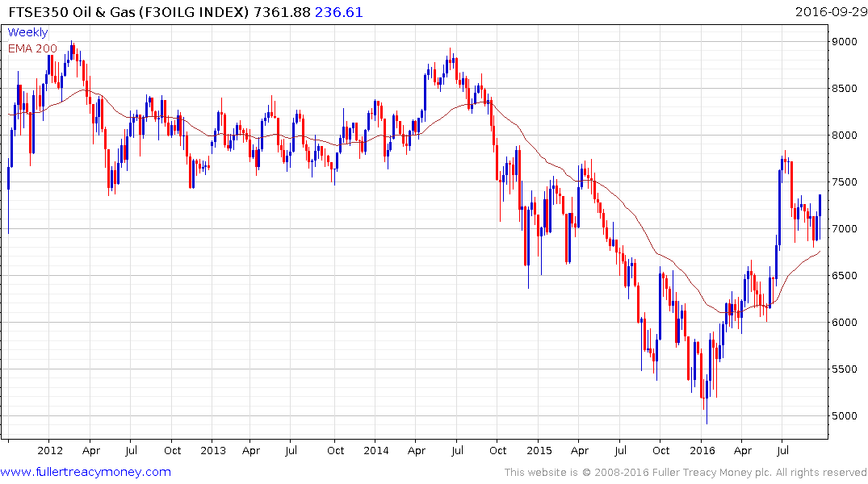Click the 'Weekly' interval label
This screenshot has width=868, height=484.
(27, 32)
